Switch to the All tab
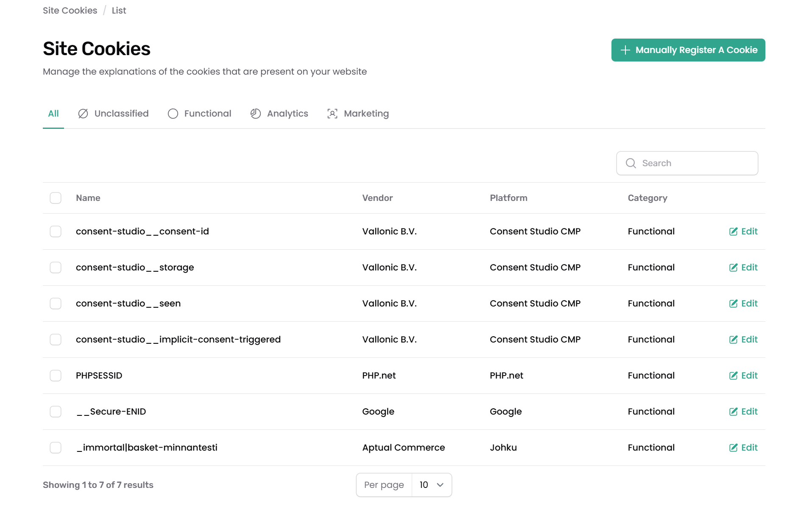 pyautogui.click(x=53, y=114)
